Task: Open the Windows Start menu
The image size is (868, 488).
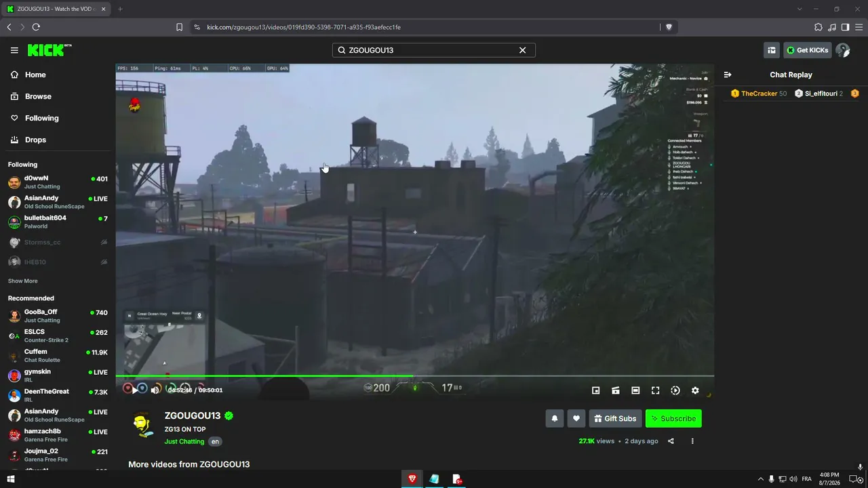Action: pos(11,479)
